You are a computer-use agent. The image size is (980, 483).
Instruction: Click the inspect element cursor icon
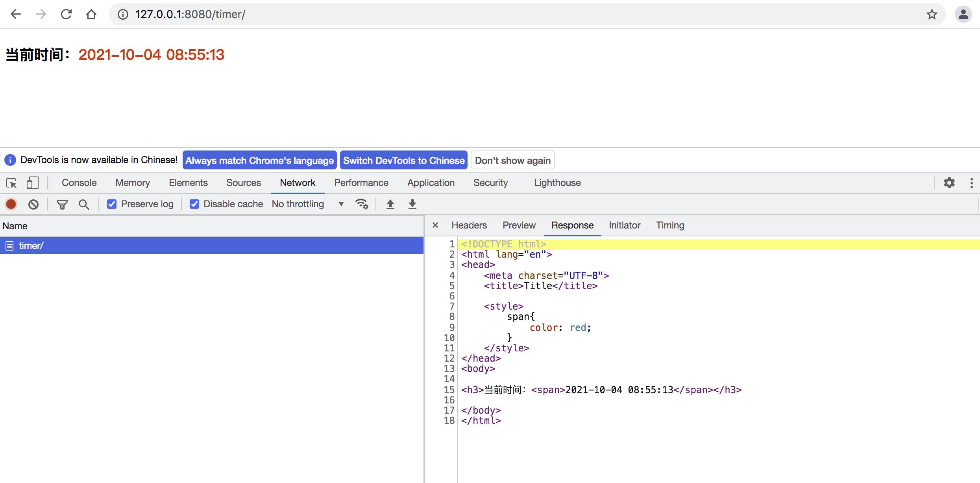tap(12, 183)
